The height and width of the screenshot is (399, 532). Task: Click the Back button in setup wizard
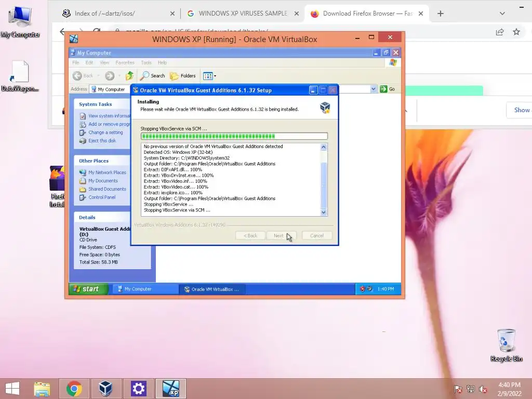pos(250,235)
